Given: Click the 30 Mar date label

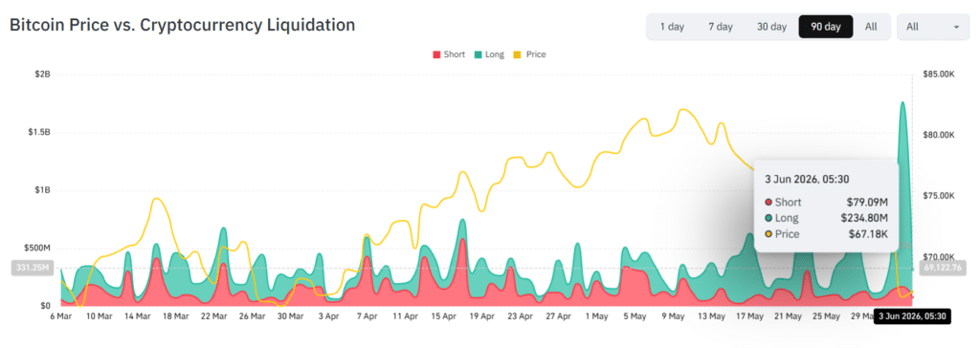Looking at the screenshot, I should click(290, 316).
